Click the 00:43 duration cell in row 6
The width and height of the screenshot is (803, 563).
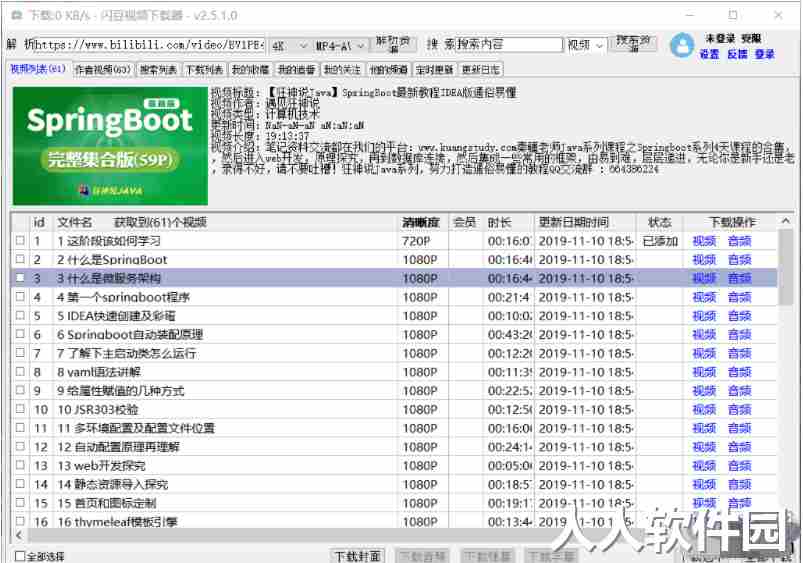click(510, 335)
